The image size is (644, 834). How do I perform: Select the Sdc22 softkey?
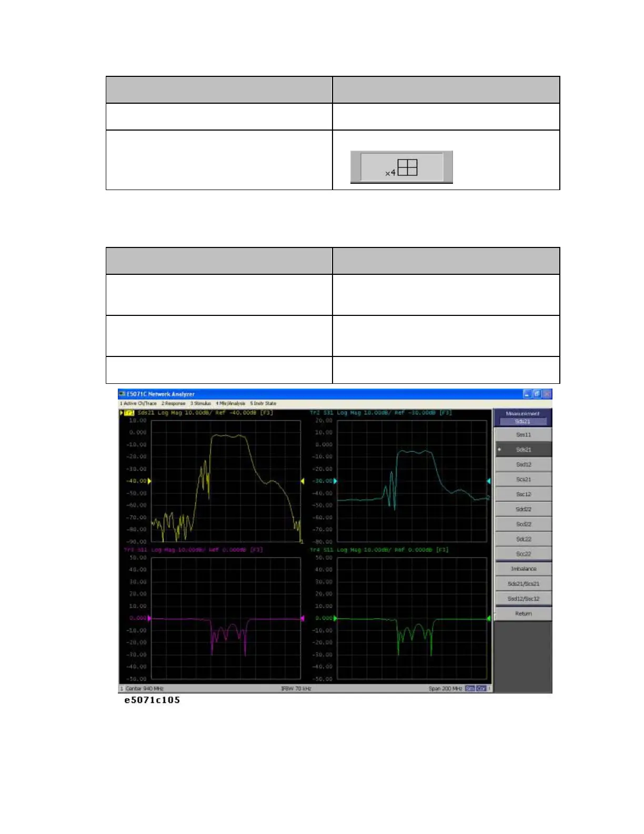(524, 539)
